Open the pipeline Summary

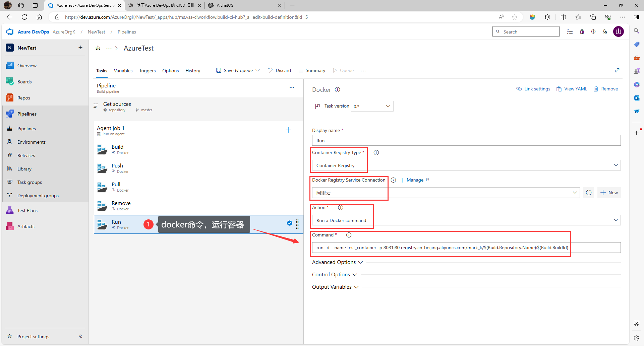click(312, 70)
